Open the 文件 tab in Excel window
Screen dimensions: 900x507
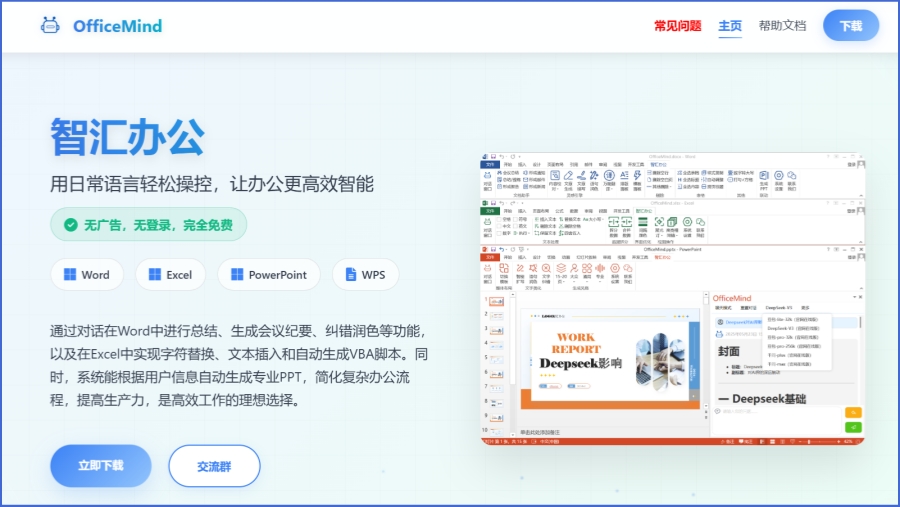(490, 211)
